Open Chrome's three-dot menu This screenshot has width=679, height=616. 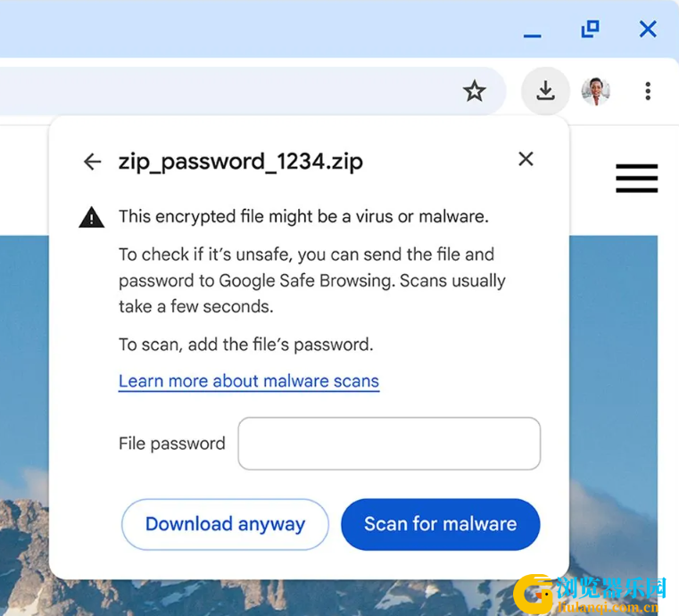(648, 91)
